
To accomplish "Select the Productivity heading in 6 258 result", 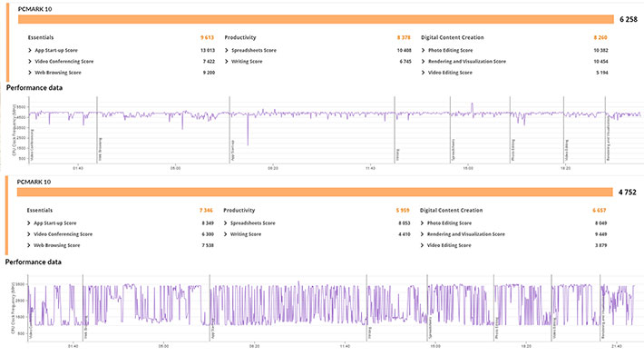I will coord(240,37).
